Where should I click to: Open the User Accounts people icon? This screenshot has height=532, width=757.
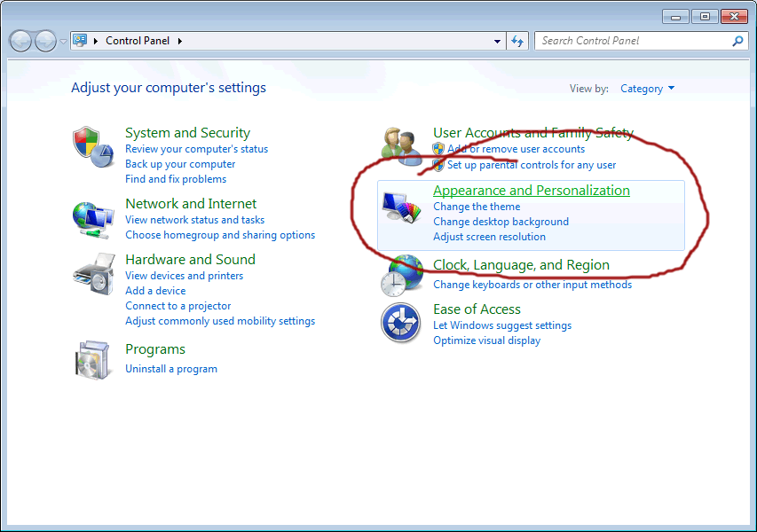point(401,146)
